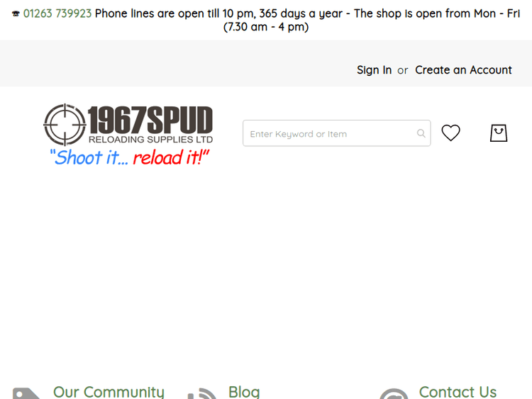Open the Sign In link
The height and width of the screenshot is (399, 532).
375,70
